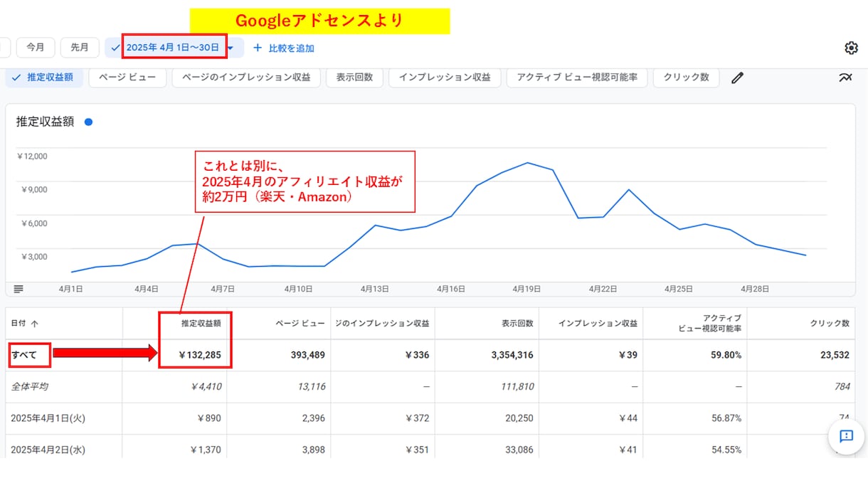
Task: Toggle the インプレッション収益 metric chip
Action: coord(445,78)
